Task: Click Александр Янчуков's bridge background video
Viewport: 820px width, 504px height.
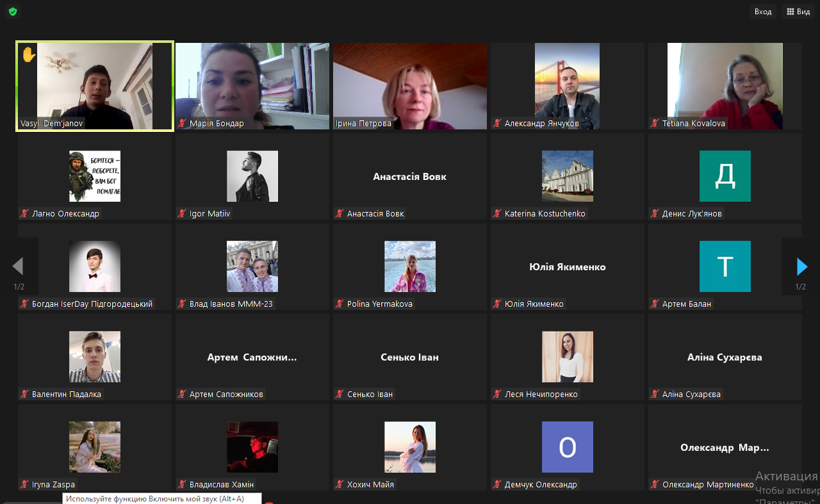Action: (567, 86)
